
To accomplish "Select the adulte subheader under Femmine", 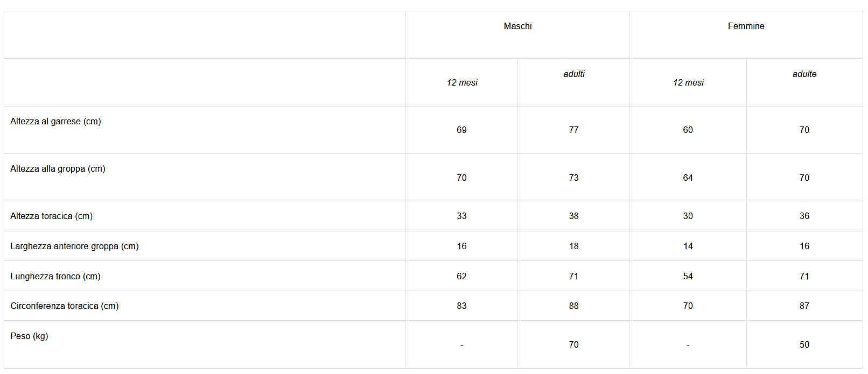I will click(804, 74).
